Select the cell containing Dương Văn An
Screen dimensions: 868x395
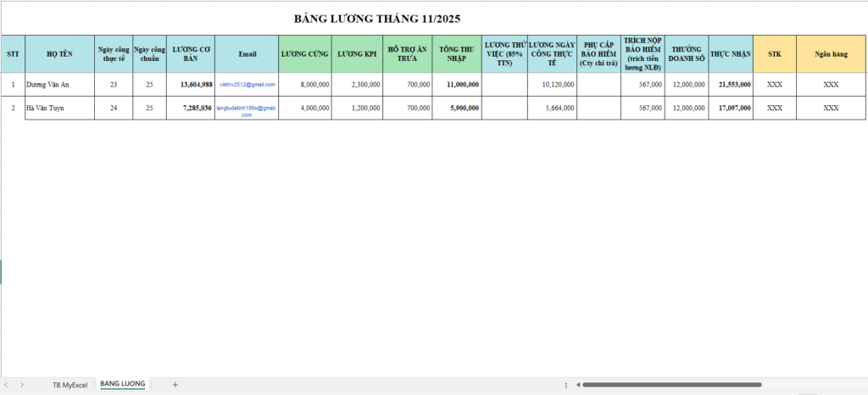click(x=60, y=85)
